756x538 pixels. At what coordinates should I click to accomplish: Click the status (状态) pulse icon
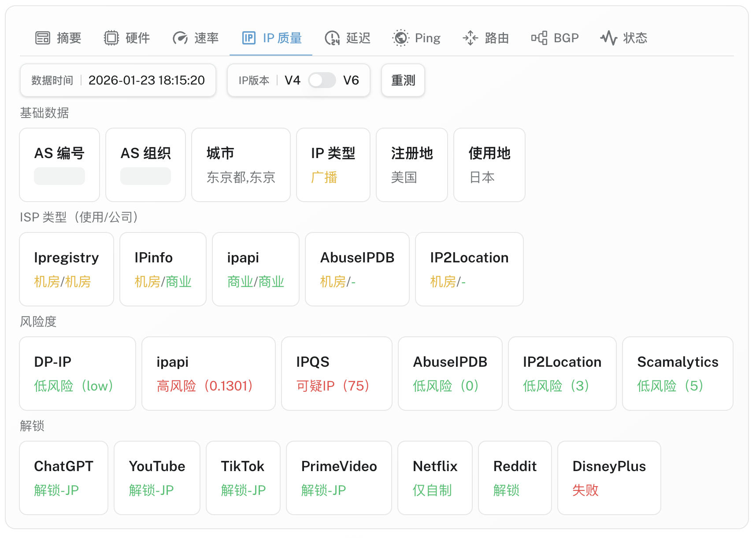[x=609, y=38]
